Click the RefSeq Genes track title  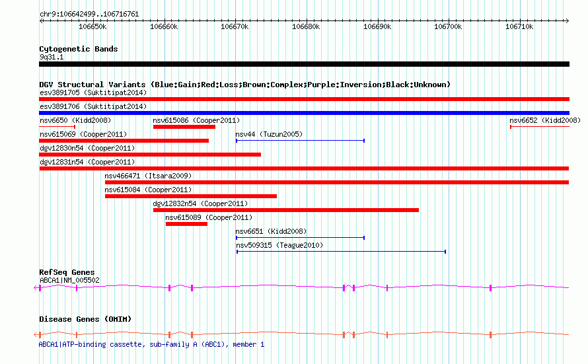click(x=67, y=272)
